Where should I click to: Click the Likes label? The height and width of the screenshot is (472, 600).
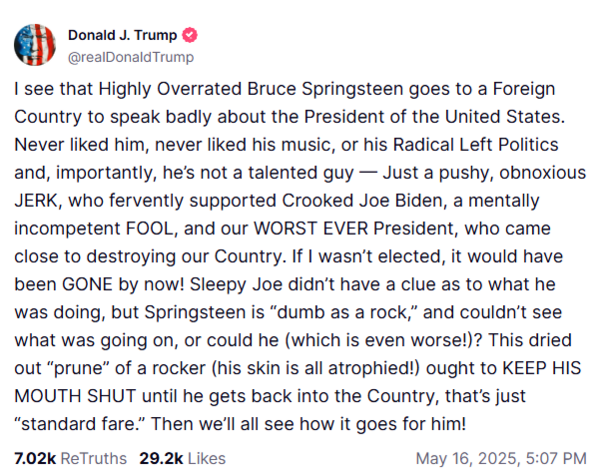pyautogui.click(x=207, y=458)
